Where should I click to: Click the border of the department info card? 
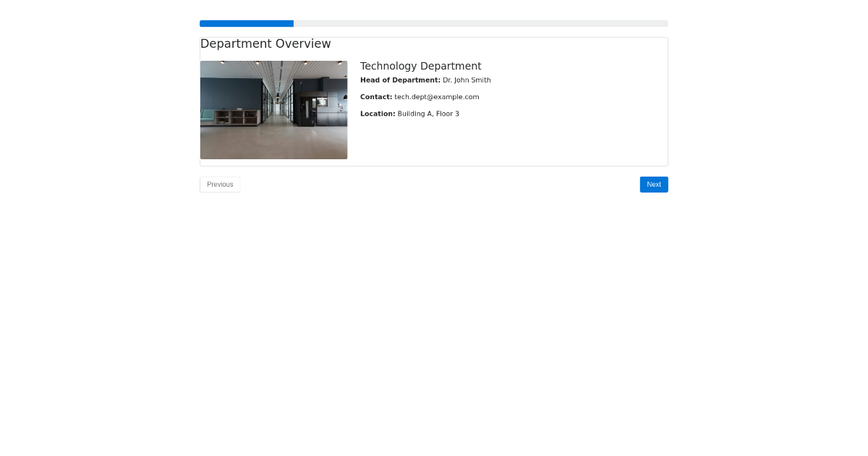(x=668, y=101)
